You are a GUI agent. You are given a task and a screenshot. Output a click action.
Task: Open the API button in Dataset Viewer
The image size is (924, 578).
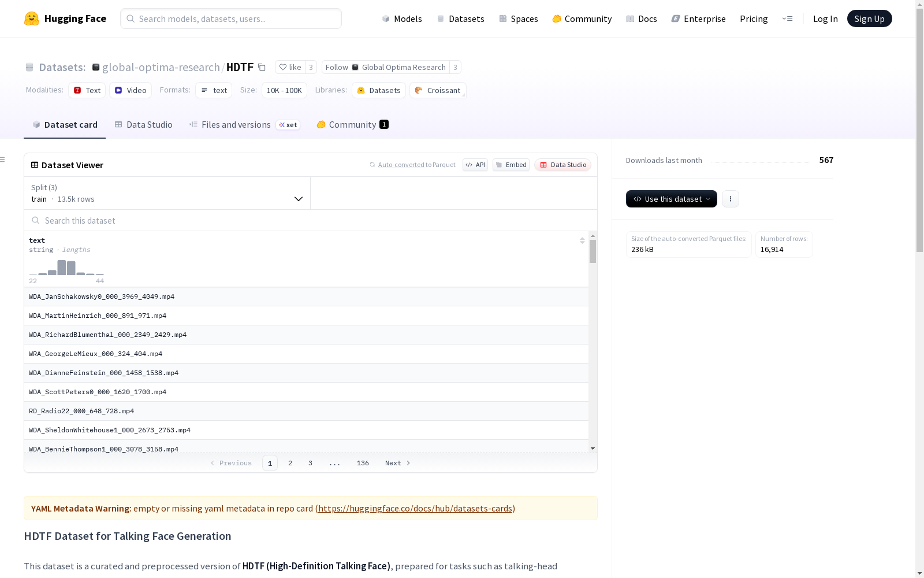point(475,165)
